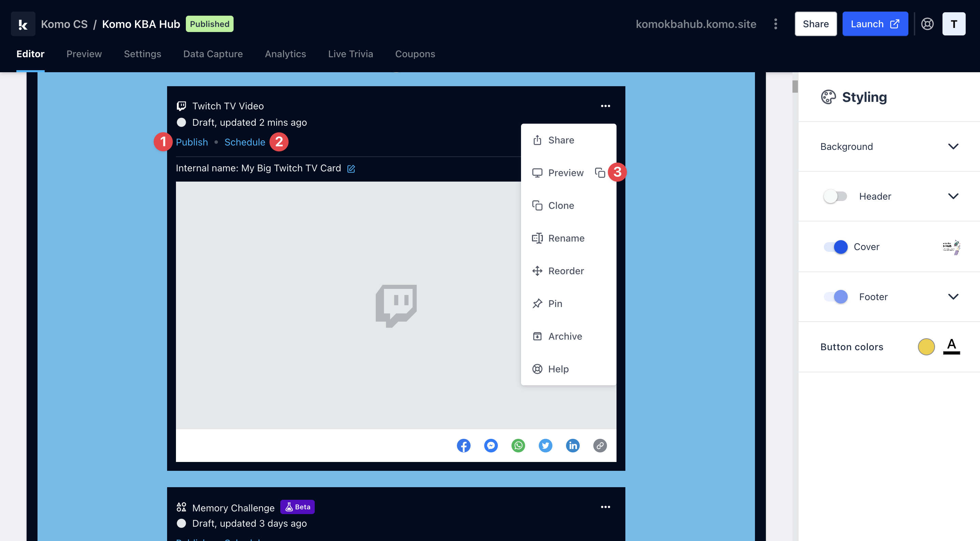
Task: Click the Messenger share icon
Action: (491, 445)
